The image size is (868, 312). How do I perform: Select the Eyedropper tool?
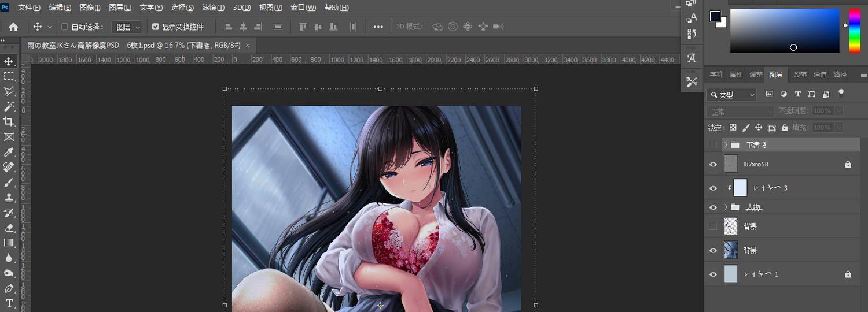[9, 152]
